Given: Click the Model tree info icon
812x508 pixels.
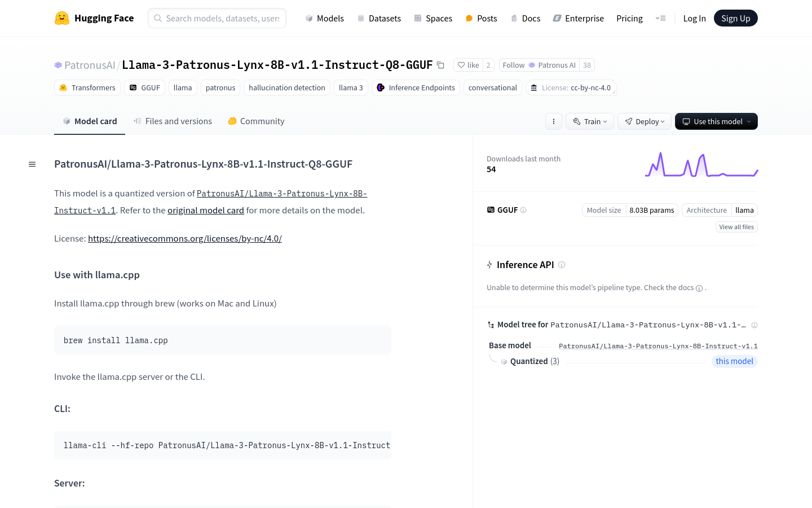Looking at the screenshot, I should [x=754, y=325].
